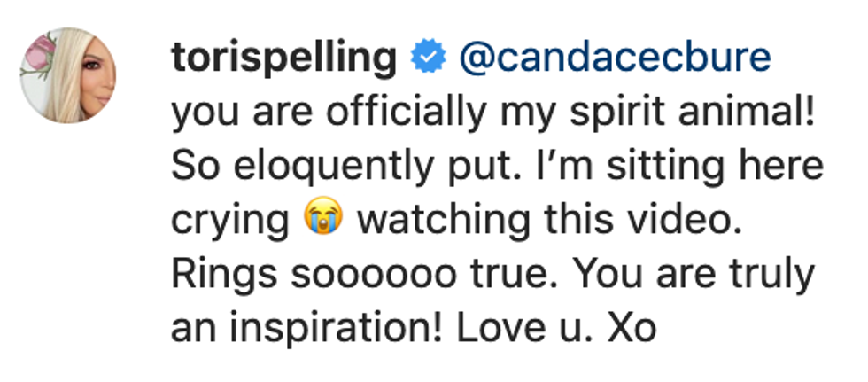Click the torispelling username
868x382 pixels.
coord(283,59)
